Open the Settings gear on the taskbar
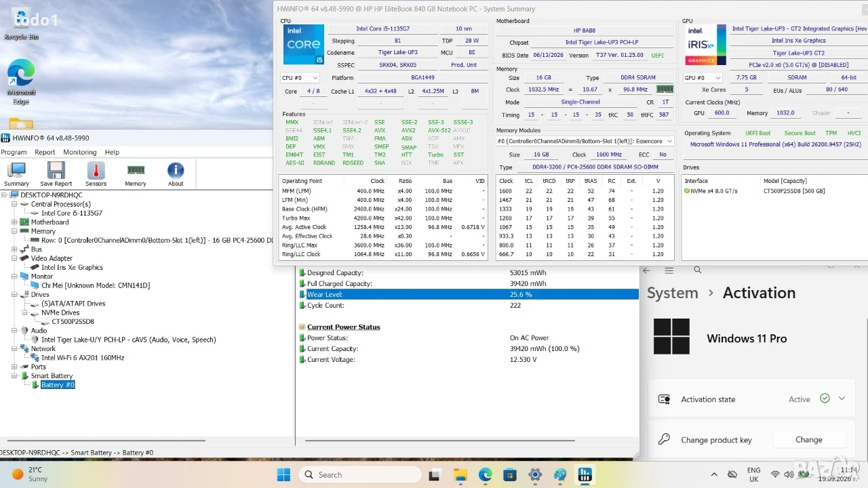 (535, 474)
